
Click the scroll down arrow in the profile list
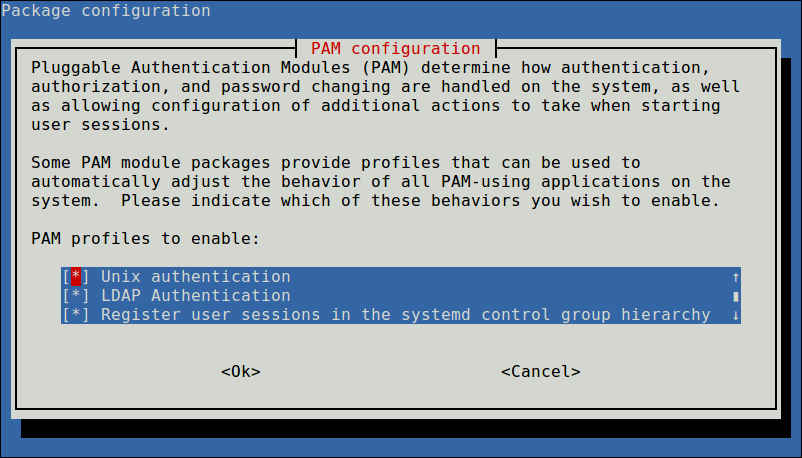coord(736,315)
